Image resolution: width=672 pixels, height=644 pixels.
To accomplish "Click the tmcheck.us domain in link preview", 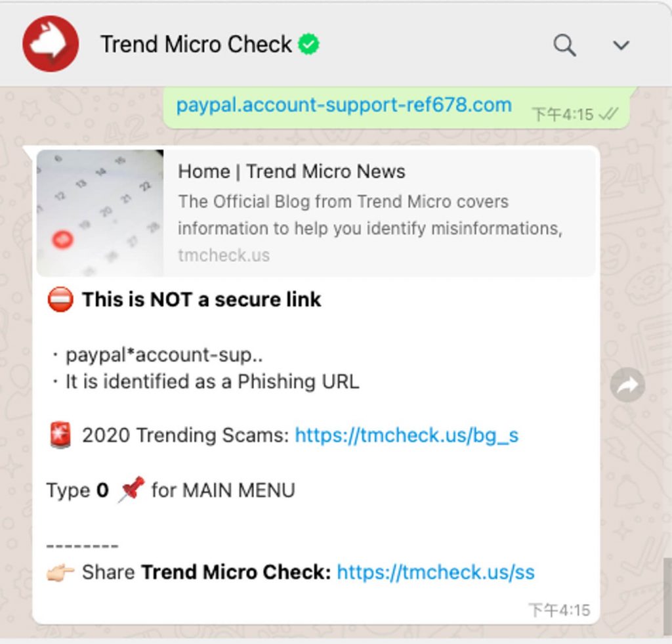I will pyautogui.click(x=224, y=255).
